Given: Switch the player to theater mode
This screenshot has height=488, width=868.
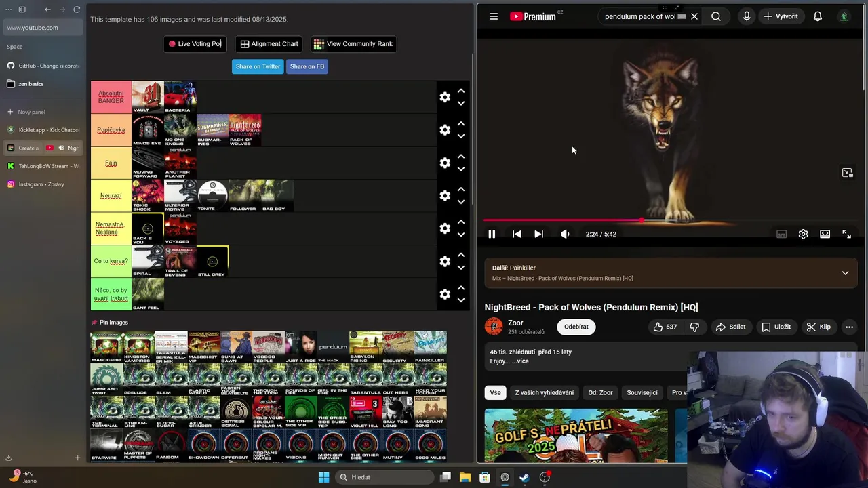Looking at the screenshot, I should point(825,234).
